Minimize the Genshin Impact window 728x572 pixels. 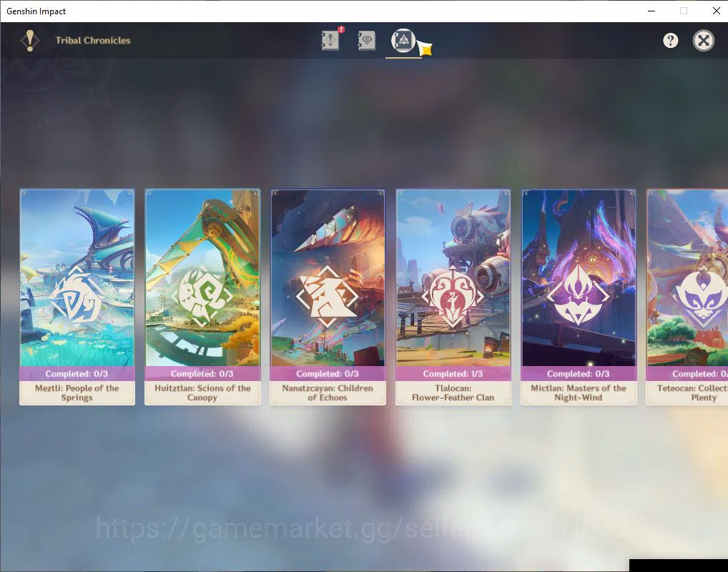651,11
